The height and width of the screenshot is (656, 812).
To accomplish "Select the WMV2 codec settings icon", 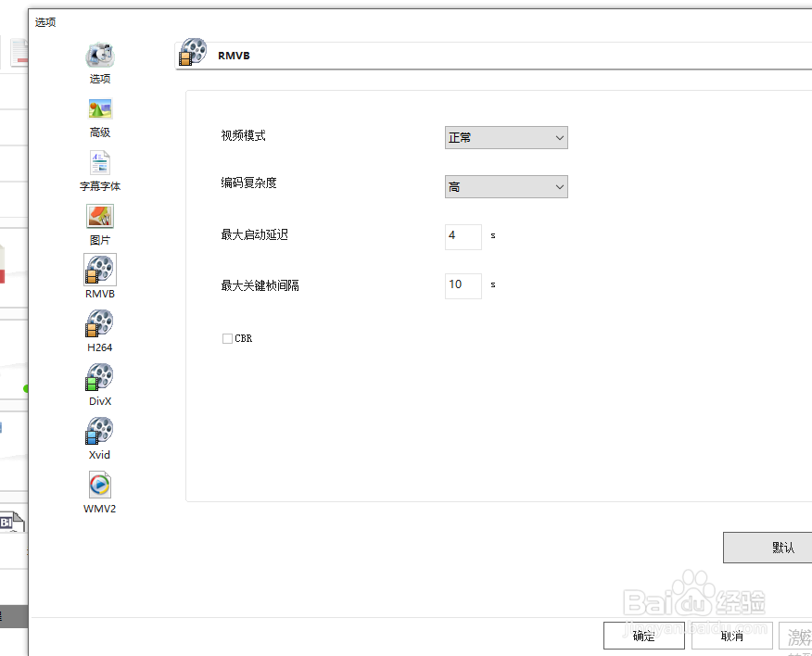I will coord(99,485).
